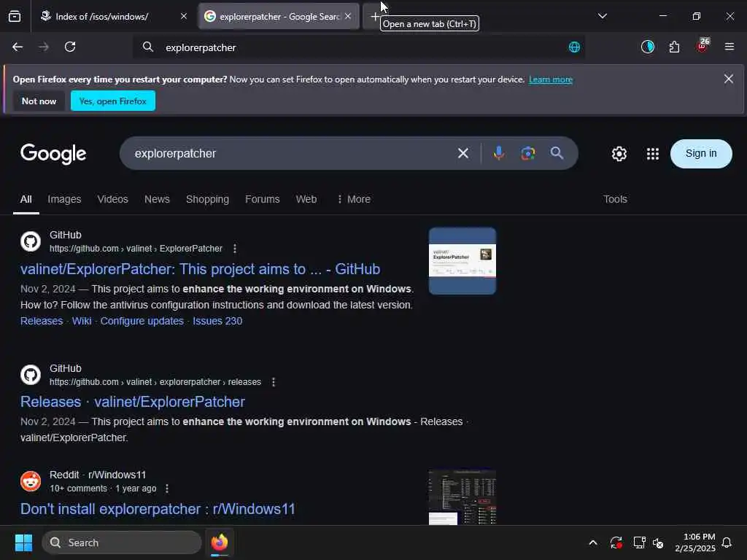This screenshot has height=560, width=747.
Task: Switch to Videos results
Action: click(112, 200)
